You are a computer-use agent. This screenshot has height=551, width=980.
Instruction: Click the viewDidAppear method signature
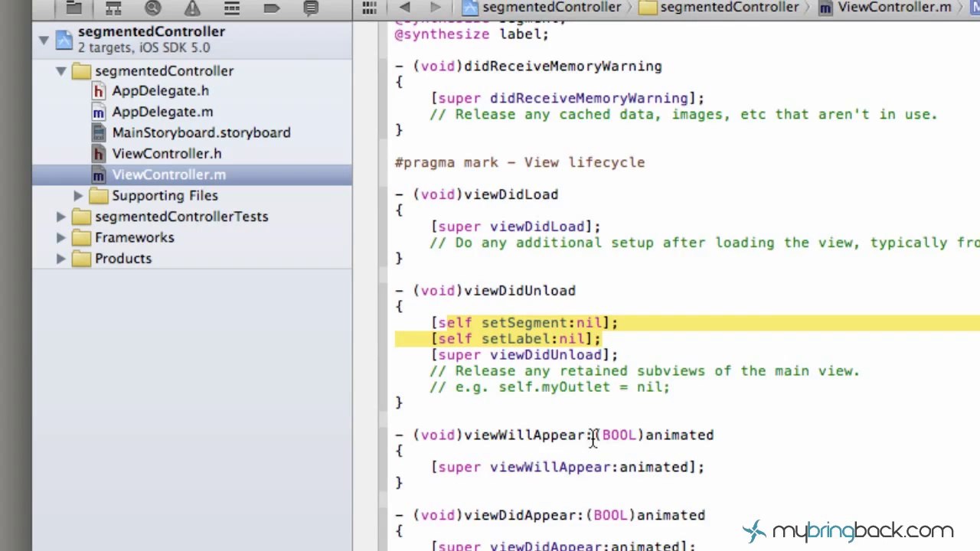(550, 516)
